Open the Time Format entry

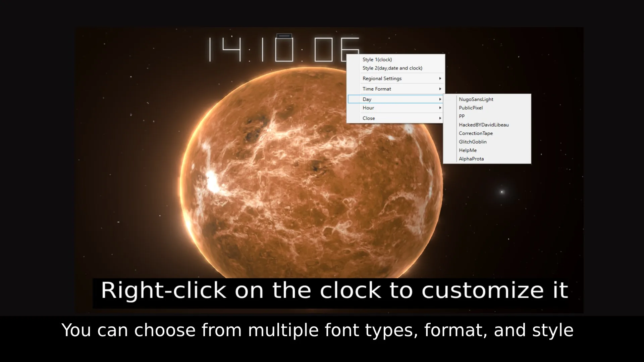[396, 89]
